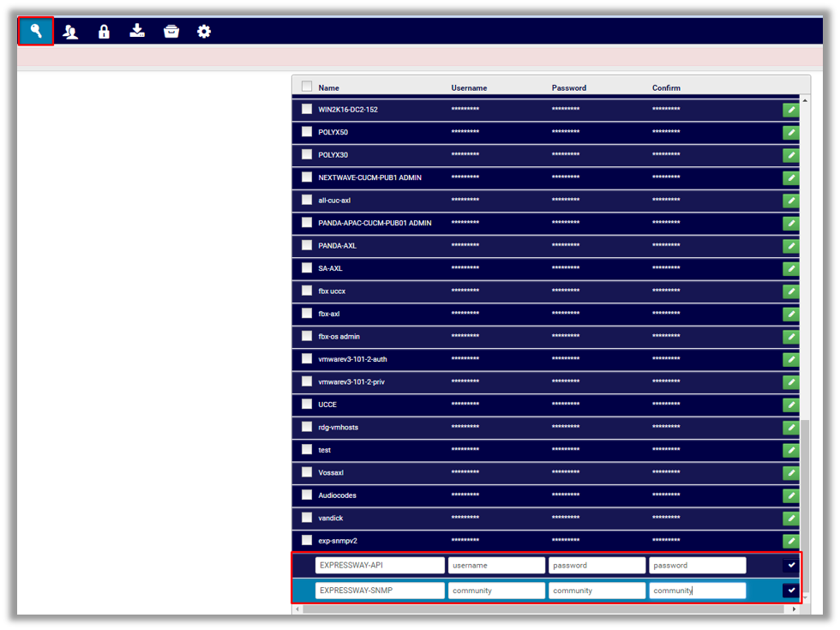Select the download icon in the toolbar

pyautogui.click(x=137, y=31)
